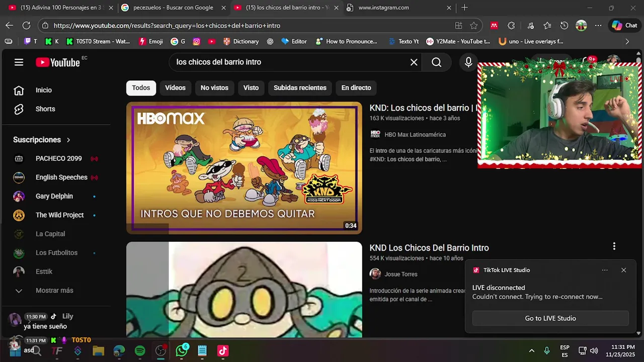Open the Extensions puzzle icon

(x=511, y=26)
